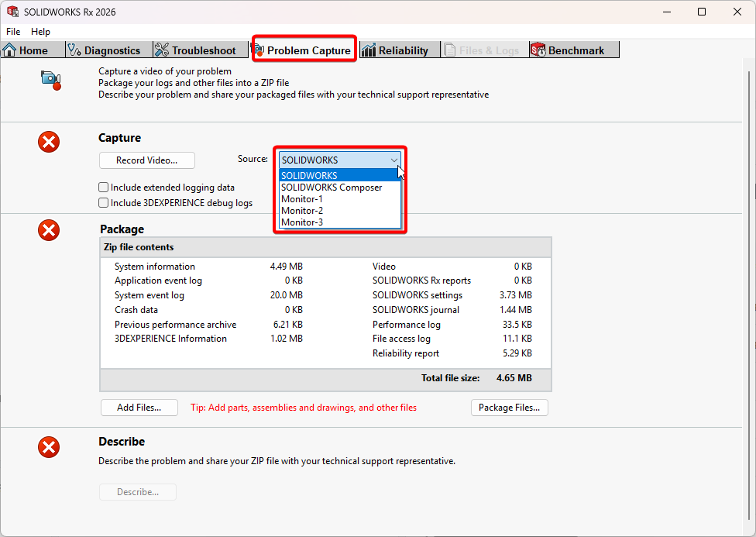Click the Add Files button
The width and height of the screenshot is (756, 537).
(x=139, y=408)
